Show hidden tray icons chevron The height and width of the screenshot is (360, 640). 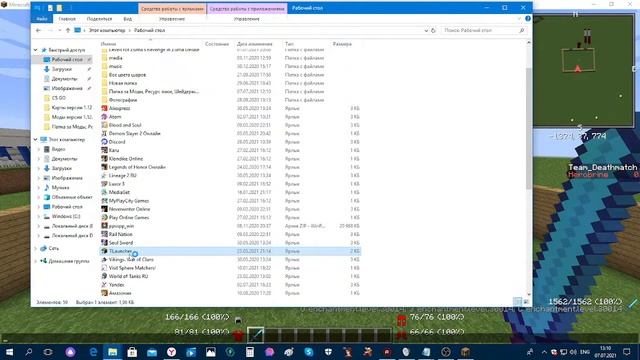click(x=544, y=352)
